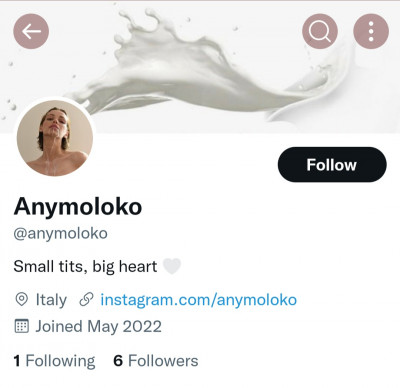Image resolution: width=400 pixels, height=388 pixels.
Task: Click the location pin icon beside Italy
Action: (22, 299)
